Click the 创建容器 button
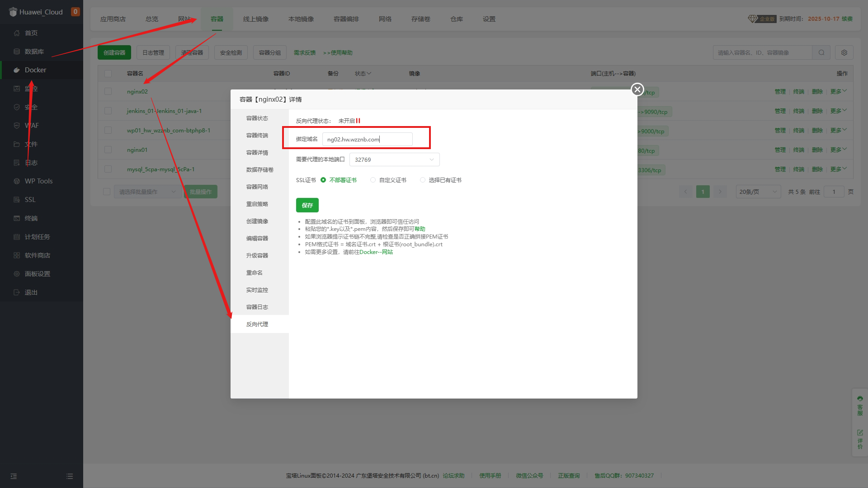This screenshot has width=868, height=488. pos(114,52)
